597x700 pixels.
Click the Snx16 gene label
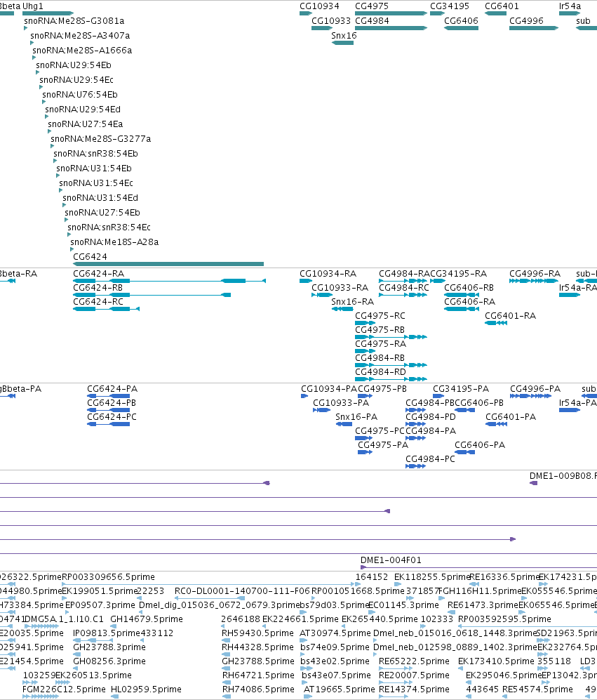344,36
